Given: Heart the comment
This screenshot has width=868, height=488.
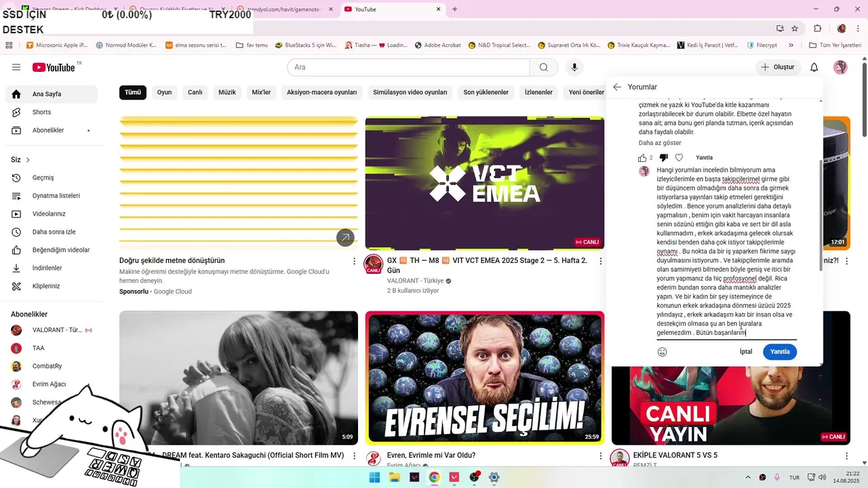Looking at the screenshot, I should pos(679,158).
